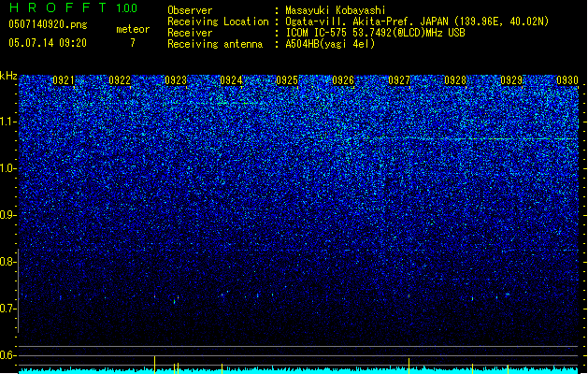Click the 0930 time marker

pyautogui.click(x=567, y=80)
